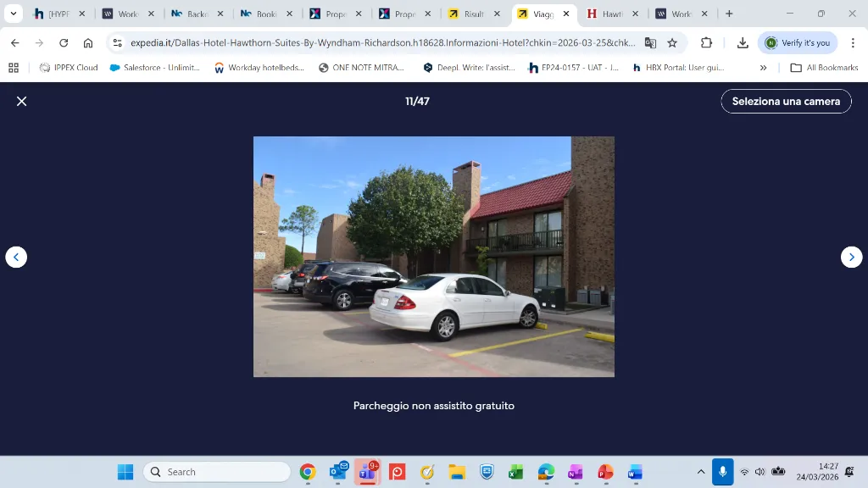This screenshot has width=868, height=488.
Task: Reload the current page
Action: (64, 42)
